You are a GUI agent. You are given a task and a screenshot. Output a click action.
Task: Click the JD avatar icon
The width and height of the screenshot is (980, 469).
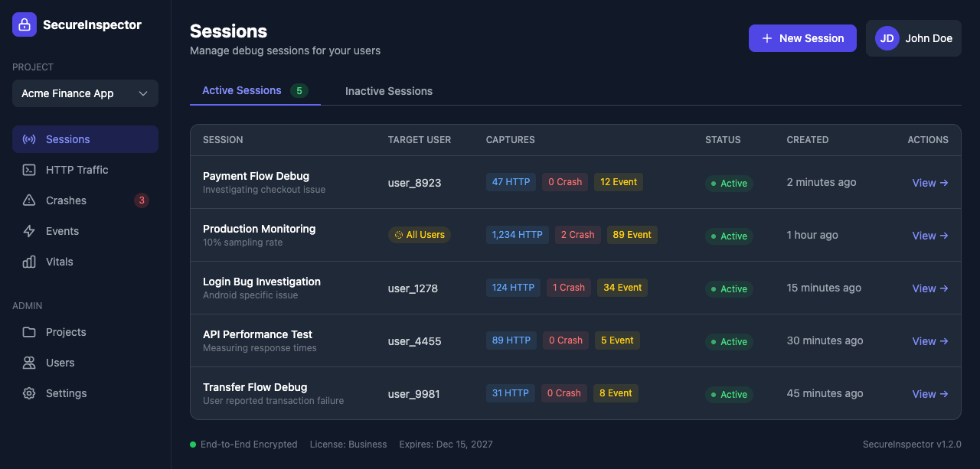(x=887, y=38)
